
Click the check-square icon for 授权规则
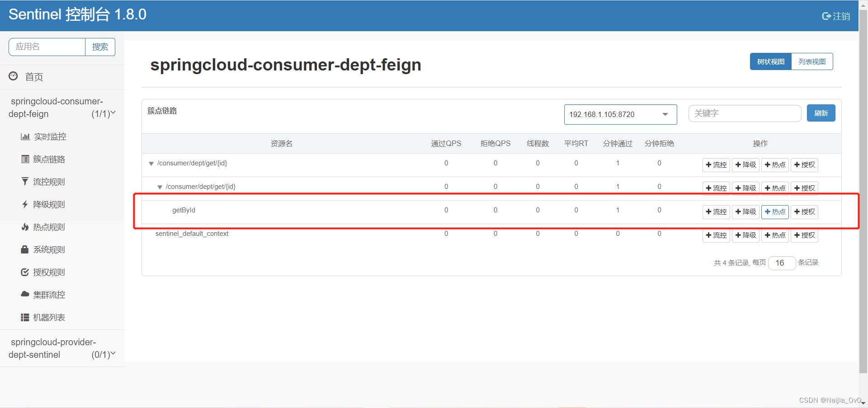coord(25,272)
